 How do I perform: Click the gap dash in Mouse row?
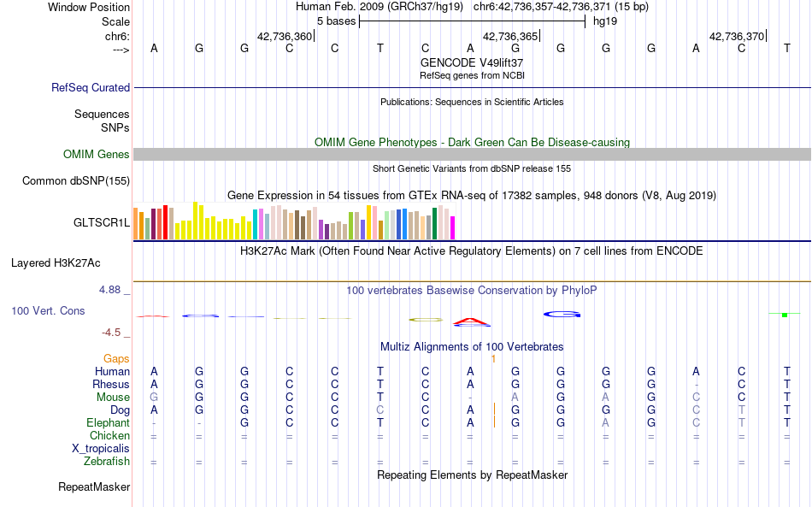click(470, 398)
